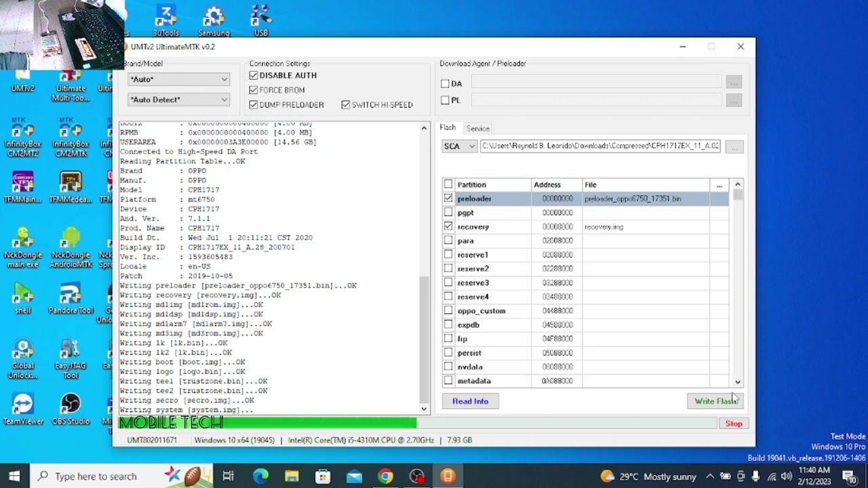Switch to OBS Studio in the taskbar
The width and height of the screenshot is (868, 488).
[x=416, y=476]
